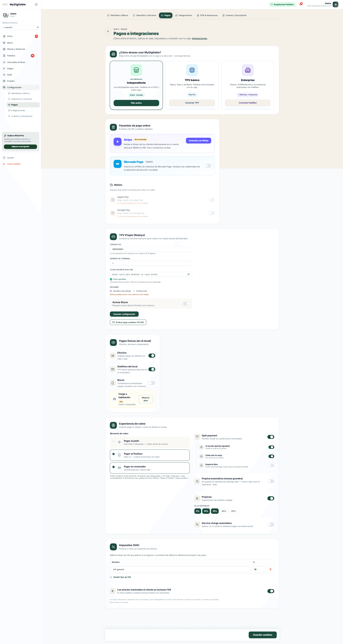Open Ayuda in sidebar

point(21,158)
